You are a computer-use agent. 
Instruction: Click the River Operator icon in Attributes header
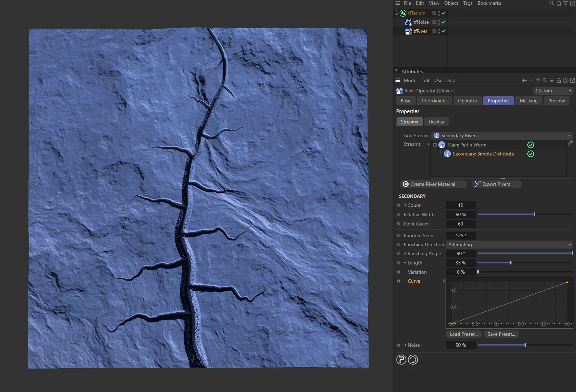pos(399,91)
